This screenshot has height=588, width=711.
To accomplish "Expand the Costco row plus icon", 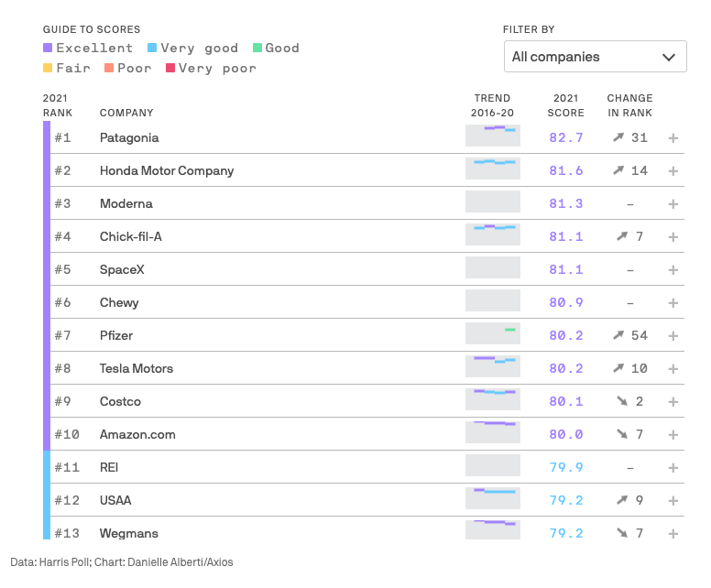I will [x=673, y=402].
